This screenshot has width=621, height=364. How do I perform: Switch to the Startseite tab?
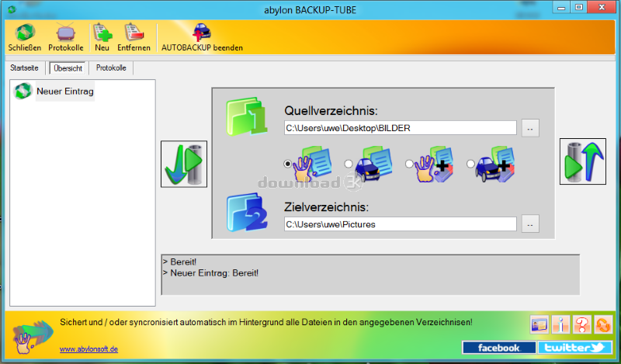pos(25,68)
